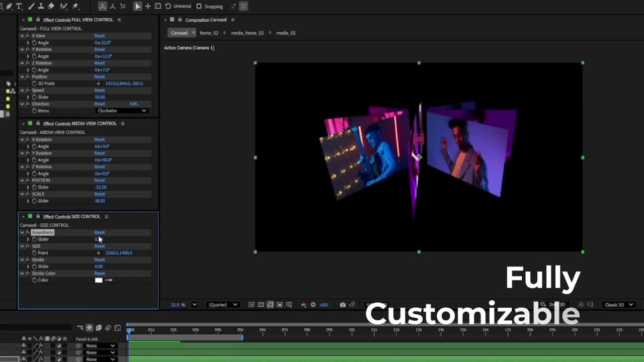
Task: Expand Slider property under Stroke
Action: [28, 266]
